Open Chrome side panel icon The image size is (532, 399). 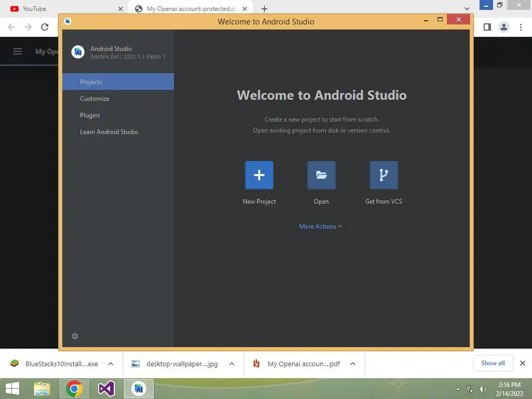click(x=487, y=27)
